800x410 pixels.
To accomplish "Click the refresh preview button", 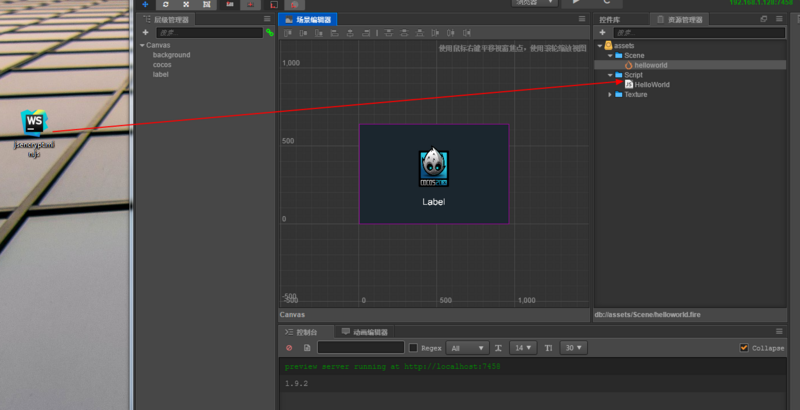I will pyautogui.click(x=607, y=3).
